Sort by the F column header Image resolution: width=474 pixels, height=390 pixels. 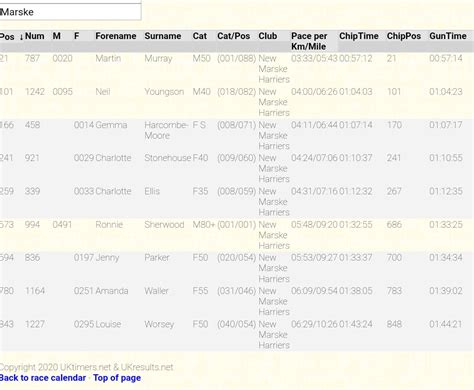77,36
